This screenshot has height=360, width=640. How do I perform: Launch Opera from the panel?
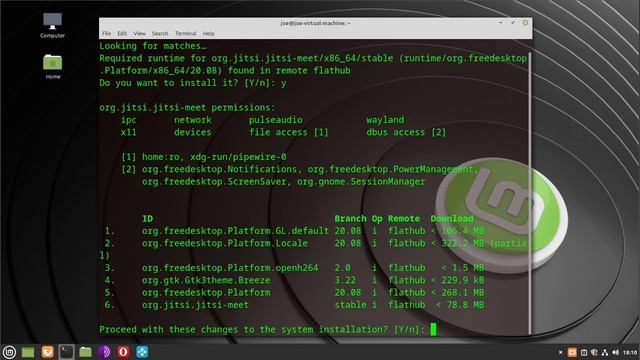click(x=123, y=352)
